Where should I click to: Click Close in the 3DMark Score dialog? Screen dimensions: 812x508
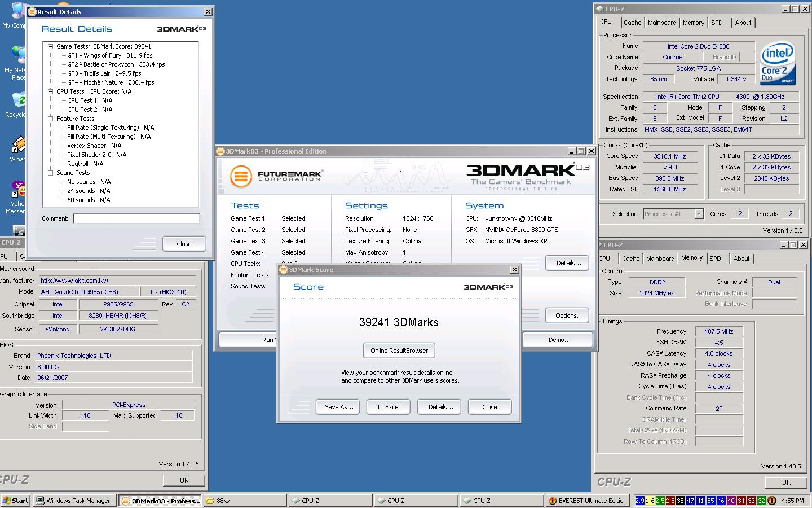[489, 407]
